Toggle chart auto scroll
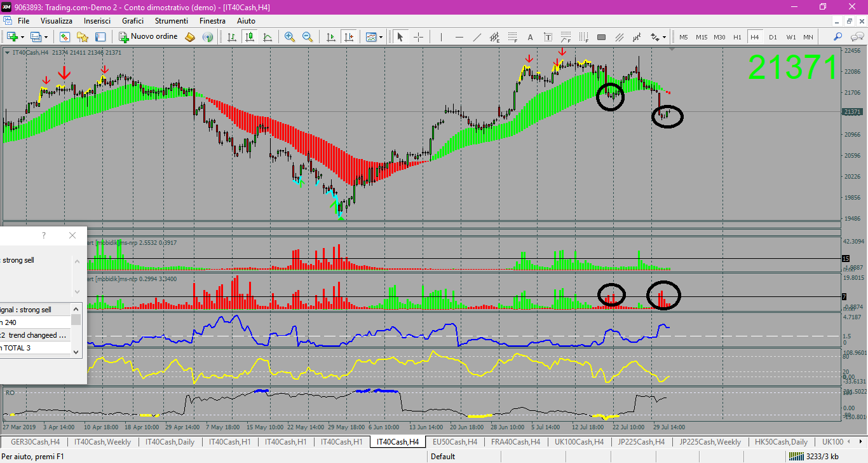Image resolution: width=868 pixels, height=463 pixels. point(330,37)
